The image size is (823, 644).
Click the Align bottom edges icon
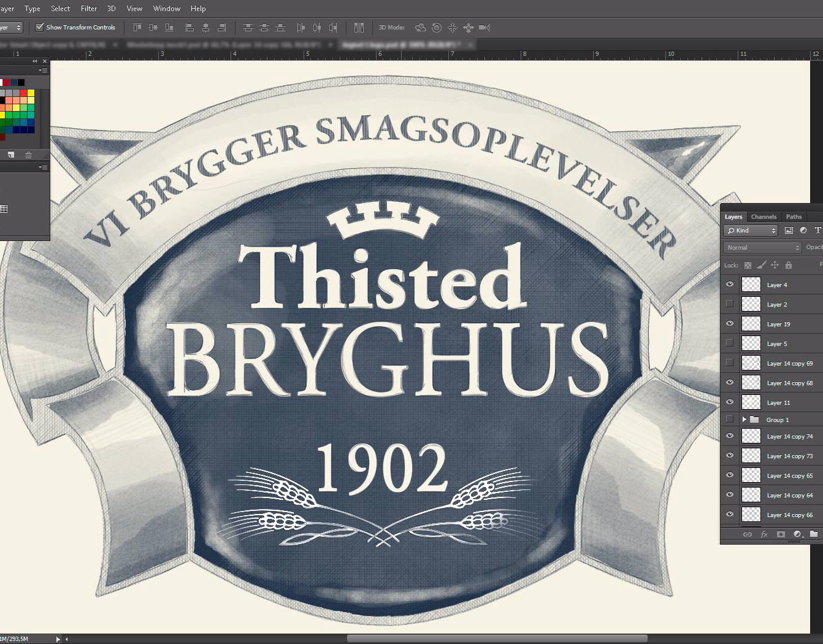pyautogui.click(x=169, y=28)
